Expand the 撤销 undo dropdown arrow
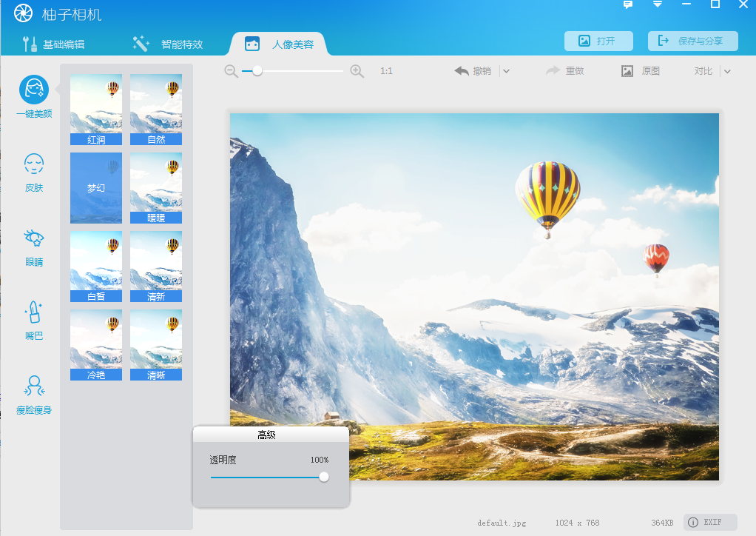756x536 pixels. click(506, 71)
